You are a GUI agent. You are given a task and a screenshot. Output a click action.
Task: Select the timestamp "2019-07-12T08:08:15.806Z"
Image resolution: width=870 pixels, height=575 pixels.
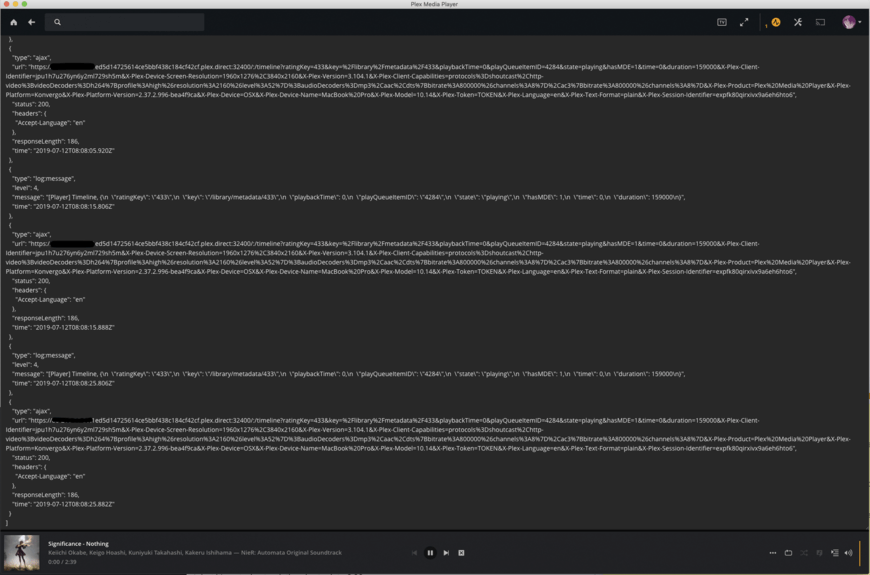click(x=74, y=206)
